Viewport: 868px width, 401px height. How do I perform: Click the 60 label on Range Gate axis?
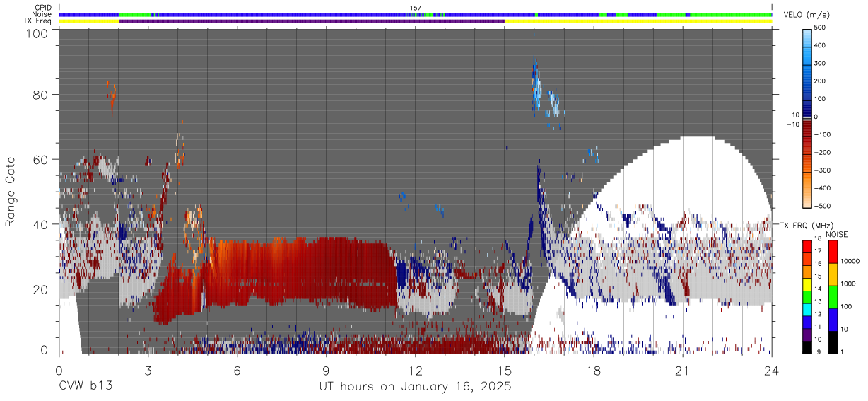coord(40,160)
